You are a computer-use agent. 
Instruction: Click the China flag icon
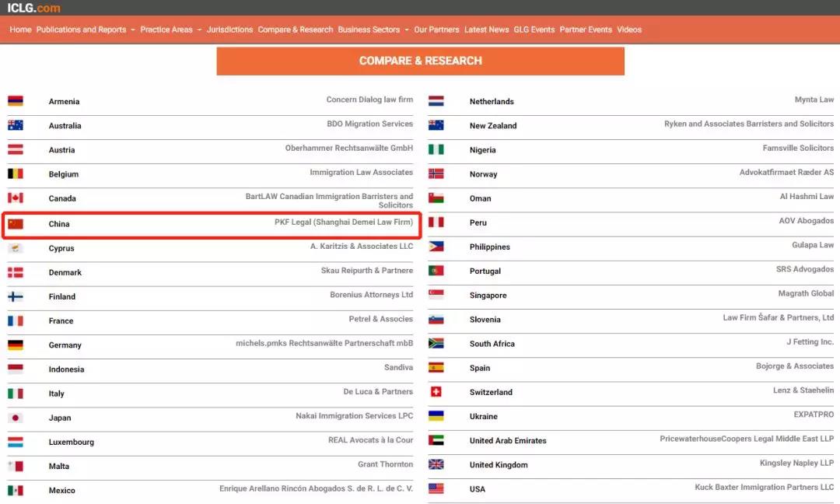tap(16, 224)
